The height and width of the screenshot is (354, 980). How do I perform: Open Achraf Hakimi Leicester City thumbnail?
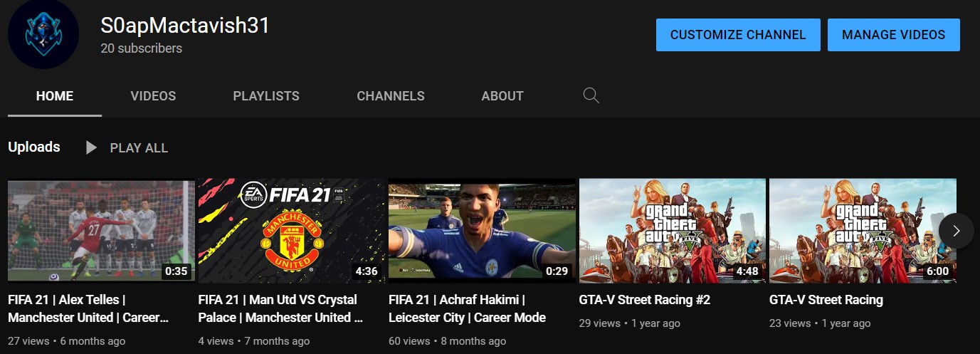(482, 231)
